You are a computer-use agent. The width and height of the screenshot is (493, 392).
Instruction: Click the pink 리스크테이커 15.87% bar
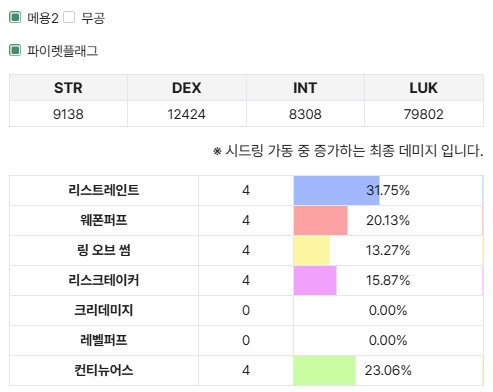click(315, 280)
